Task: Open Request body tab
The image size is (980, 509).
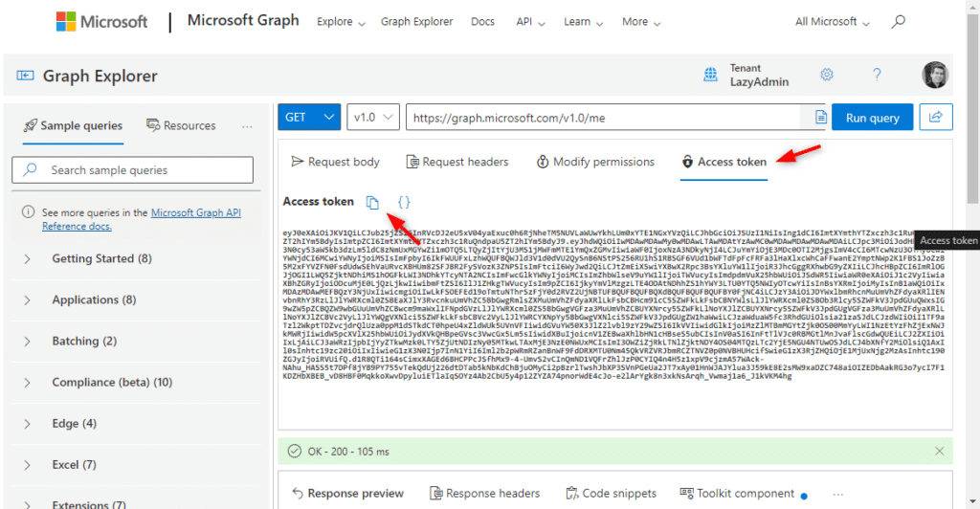Action: [336, 162]
